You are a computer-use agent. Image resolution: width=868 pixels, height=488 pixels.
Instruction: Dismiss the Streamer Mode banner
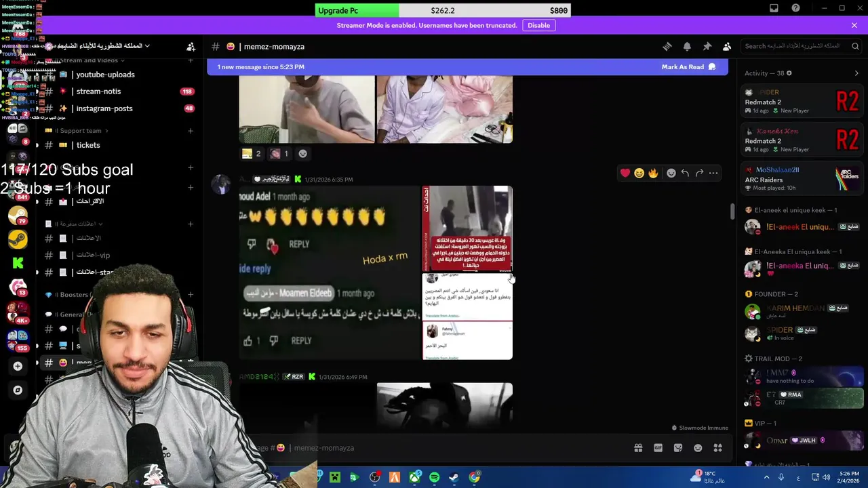click(x=854, y=25)
